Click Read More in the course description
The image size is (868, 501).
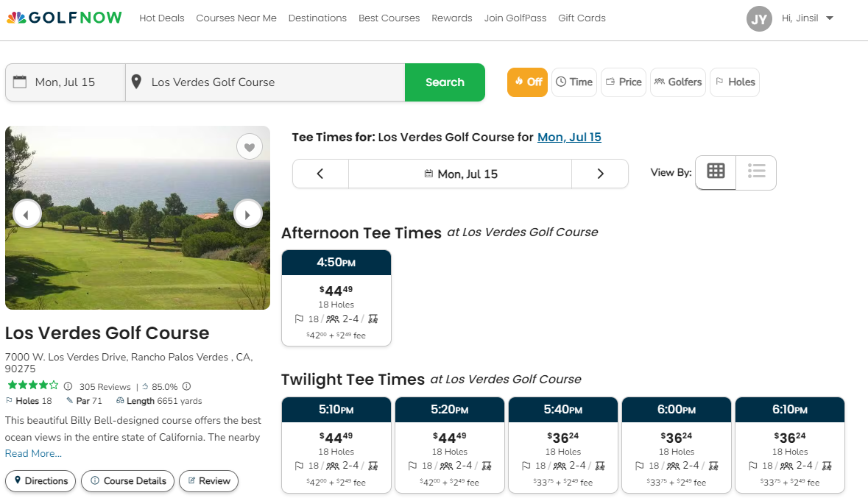33,453
